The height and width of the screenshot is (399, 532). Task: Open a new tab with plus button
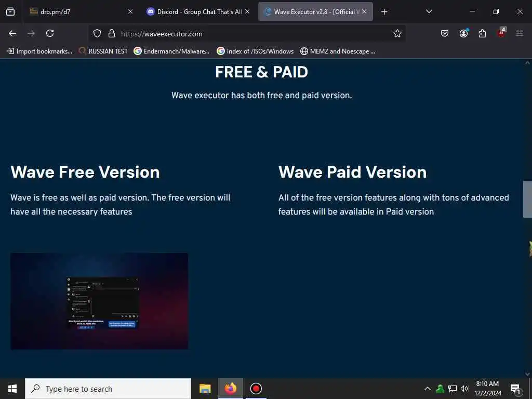tap(384, 12)
